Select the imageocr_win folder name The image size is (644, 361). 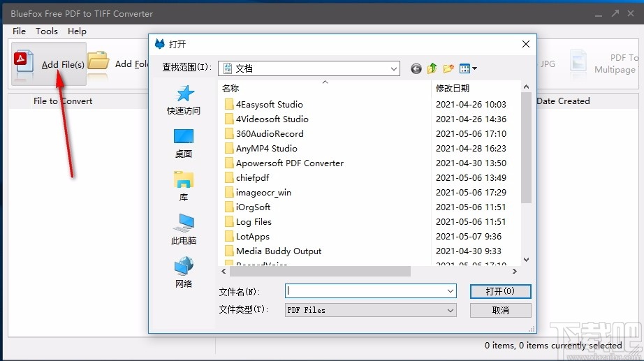(x=263, y=193)
